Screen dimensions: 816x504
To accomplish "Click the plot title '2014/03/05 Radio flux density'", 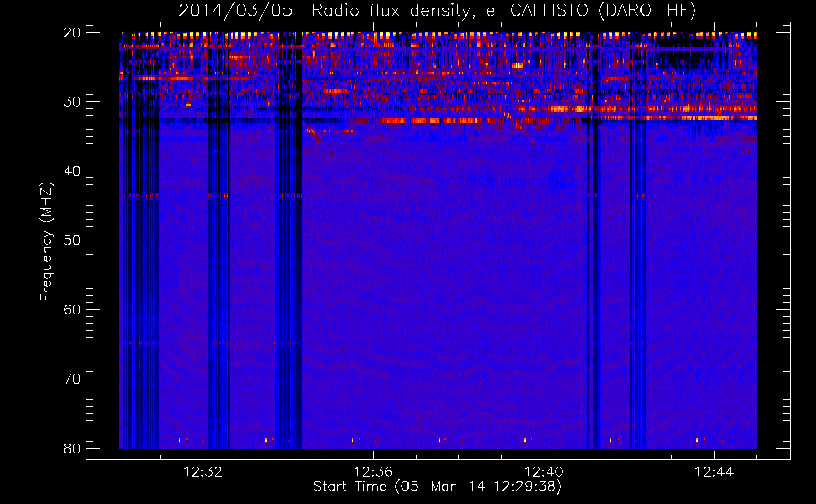I will click(437, 10).
